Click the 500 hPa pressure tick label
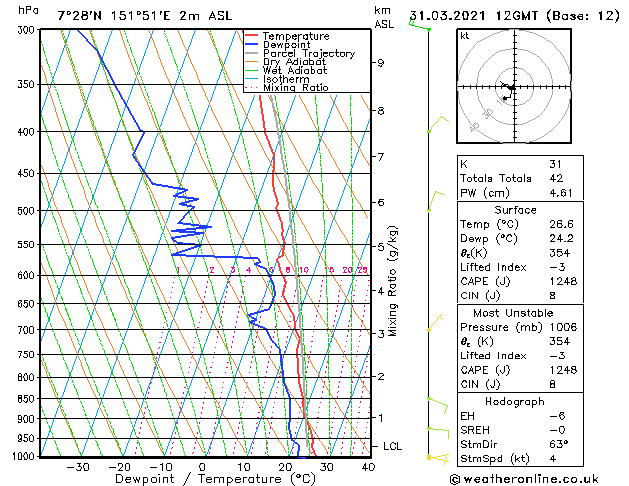The width and height of the screenshot is (629, 486). click(x=26, y=211)
